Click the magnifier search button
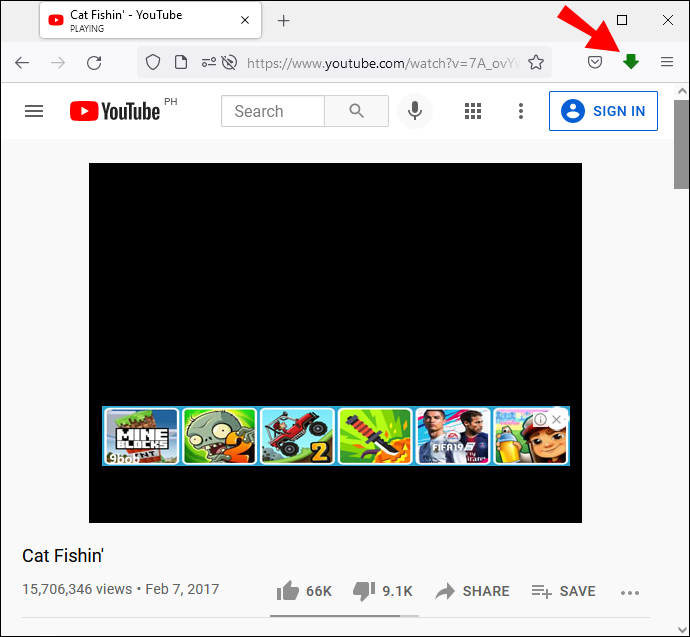The height and width of the screenshot is (637, 690). point(356,111)
